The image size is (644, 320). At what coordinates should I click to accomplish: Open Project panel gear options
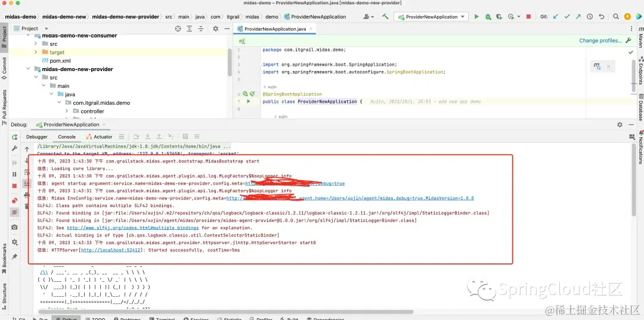pyautogui.click(x=216, y=29)
